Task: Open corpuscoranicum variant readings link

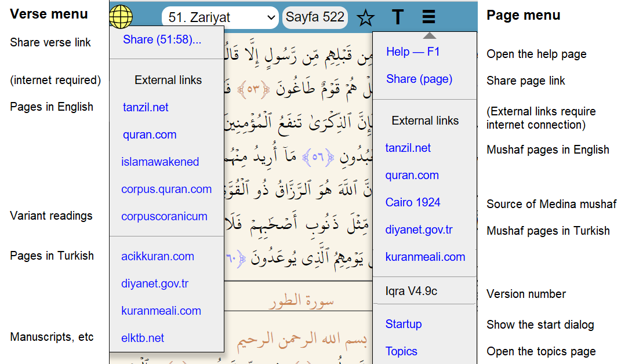Action: 164,216
